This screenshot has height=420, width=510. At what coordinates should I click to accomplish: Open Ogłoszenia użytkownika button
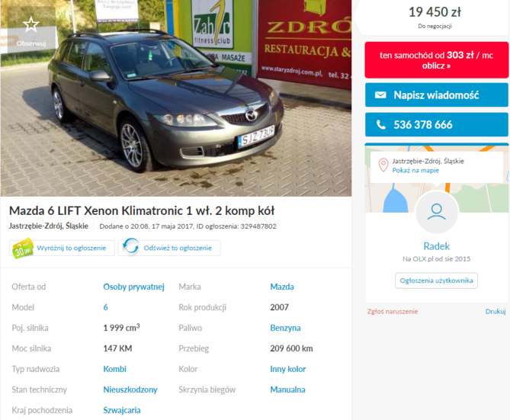tap(437, 281)
